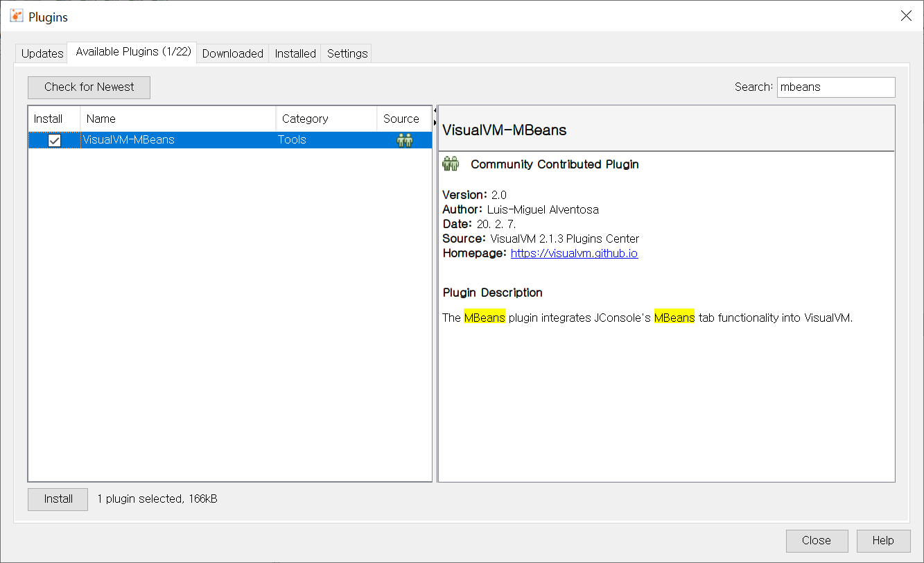Screen dimensions: 924x563
Task: Sort plugins by Category column header
Action: point(326,119)
